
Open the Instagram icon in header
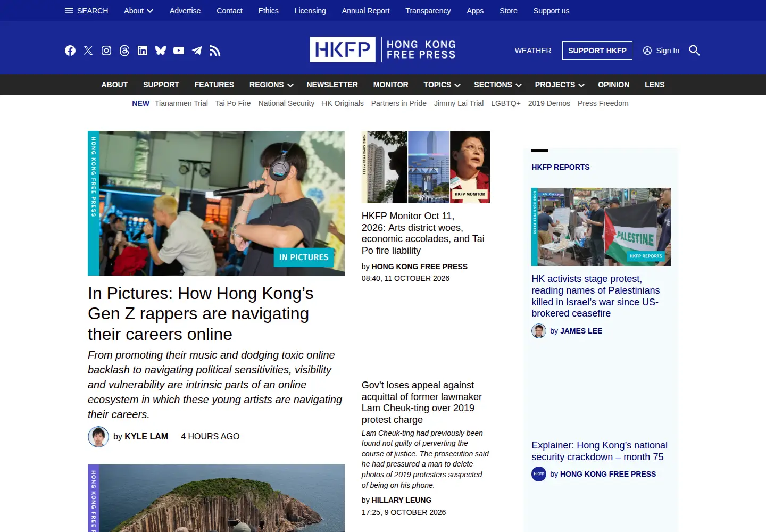point(106,51)
